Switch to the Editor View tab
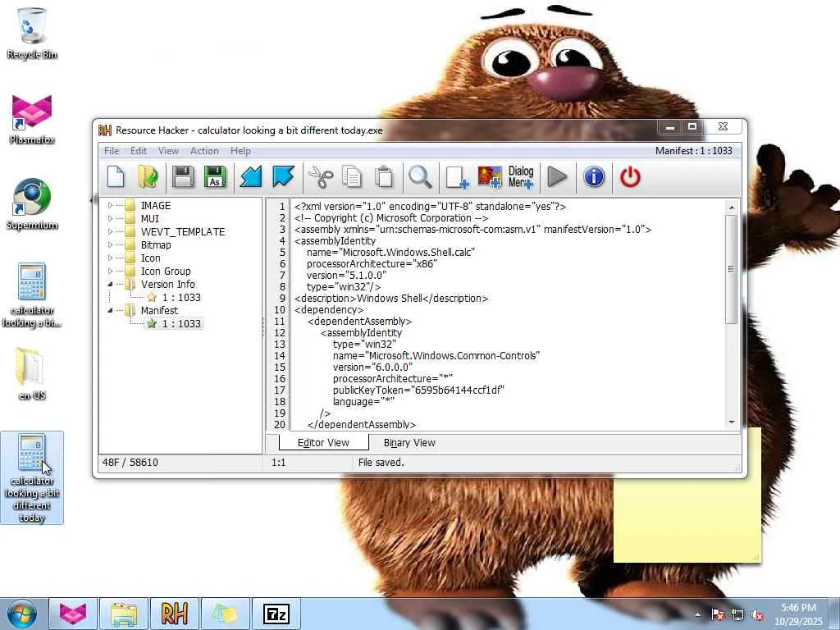Screen dimensions: 840x630 [323, 442]
